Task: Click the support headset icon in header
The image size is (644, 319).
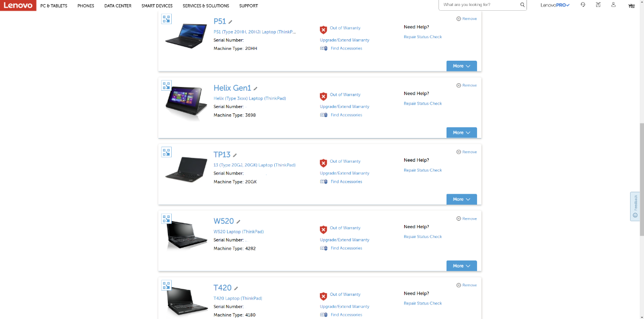Action: pyautogui.click(x=583, y=5)
